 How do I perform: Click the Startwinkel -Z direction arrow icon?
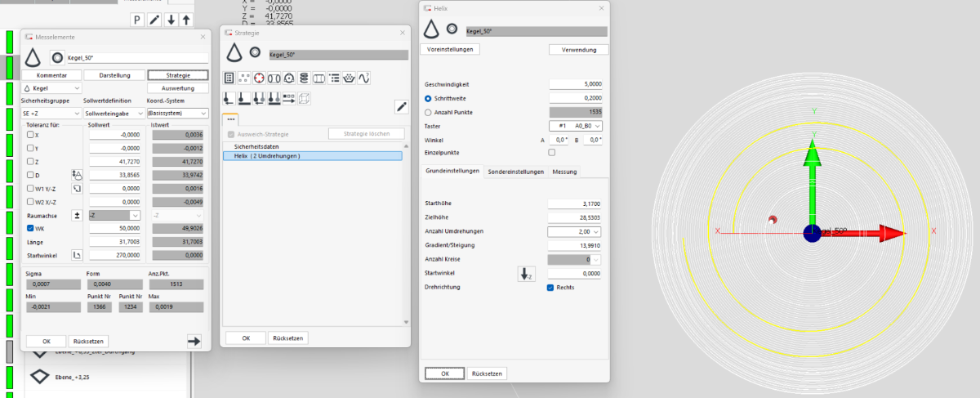[x=526, y=274]
